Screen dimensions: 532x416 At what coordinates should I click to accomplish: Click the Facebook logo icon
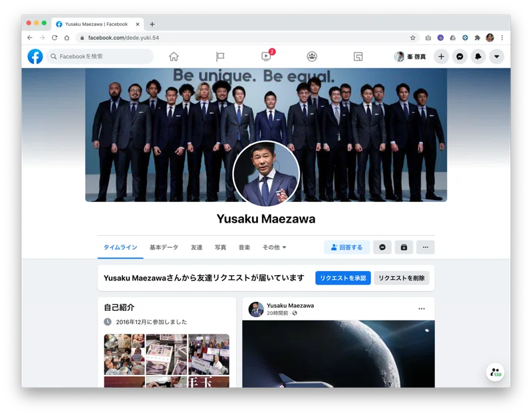pyautogui.click(x=35, y=56)
